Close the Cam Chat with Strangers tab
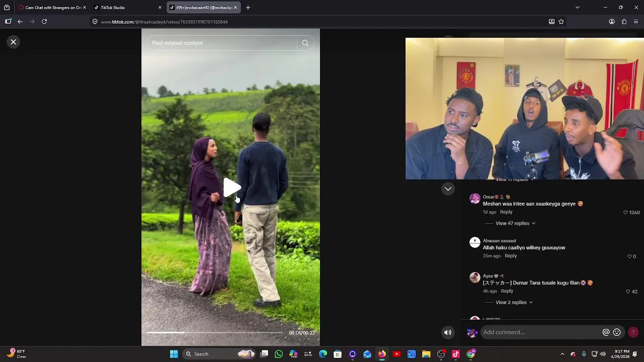This screenshot has width=644, height=362. (x=84, y=8)
